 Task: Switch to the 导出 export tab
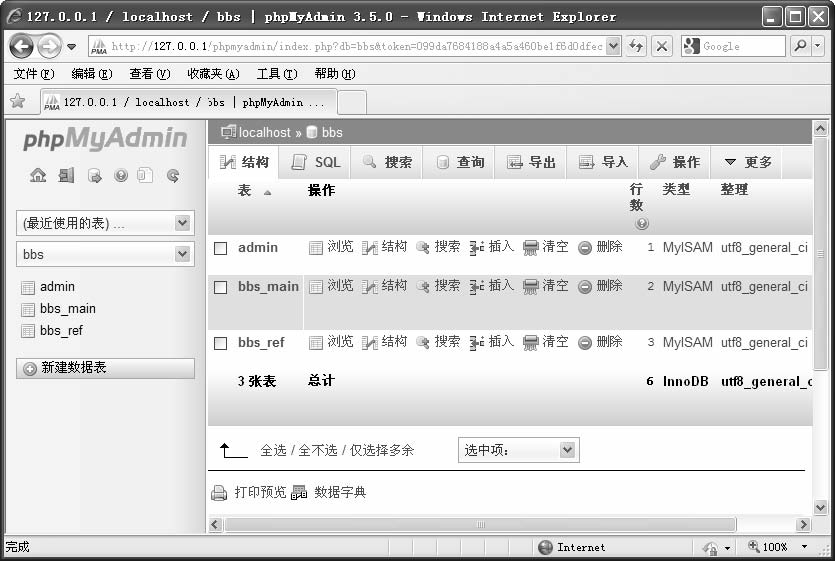[531, 162]
